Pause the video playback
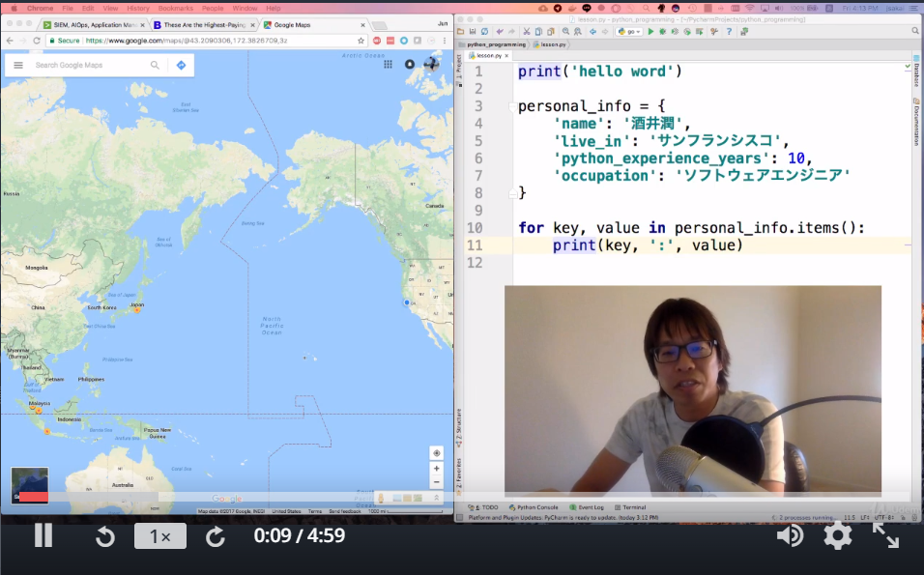The image size is (924, 575). pyautogui.click(x=43, y=535)
